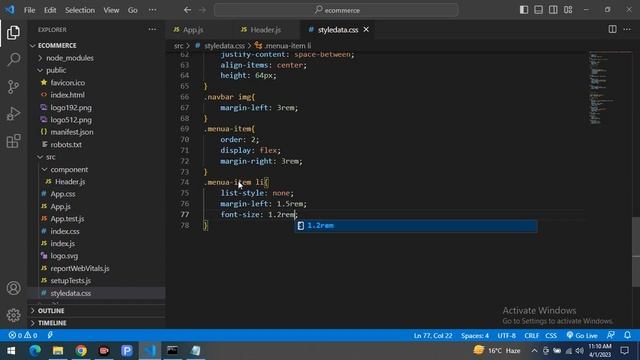The height and width of the screenshot is (360, 640).
Task: Click the minimap code overview
Action: [x=609, y=89]
